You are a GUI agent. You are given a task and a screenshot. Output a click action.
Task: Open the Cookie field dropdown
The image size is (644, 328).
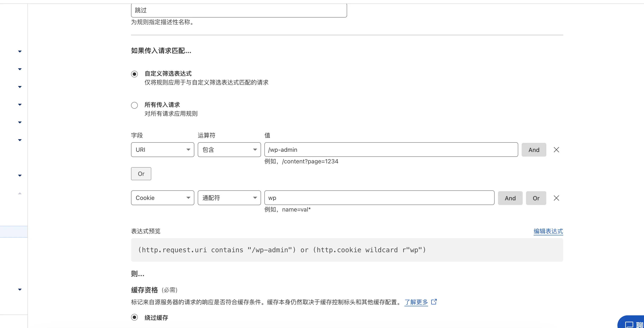(162, 198)
